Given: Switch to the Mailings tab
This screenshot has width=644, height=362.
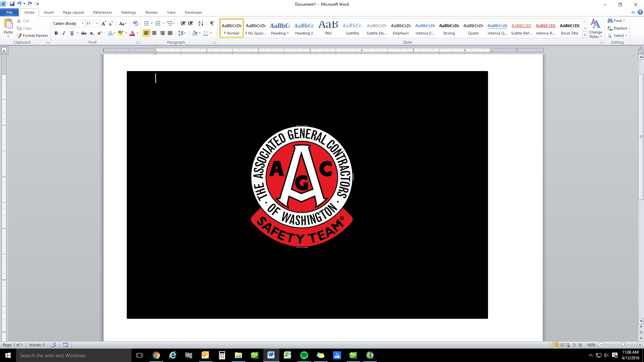Looking at the screenshot, I should point(129,12).
